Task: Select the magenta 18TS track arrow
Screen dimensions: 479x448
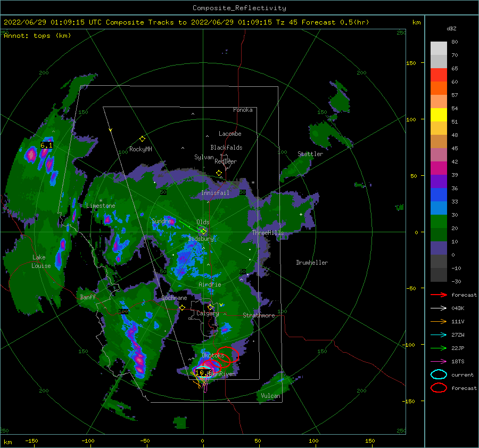Action: pyautogui.click(x=439, y=362)
